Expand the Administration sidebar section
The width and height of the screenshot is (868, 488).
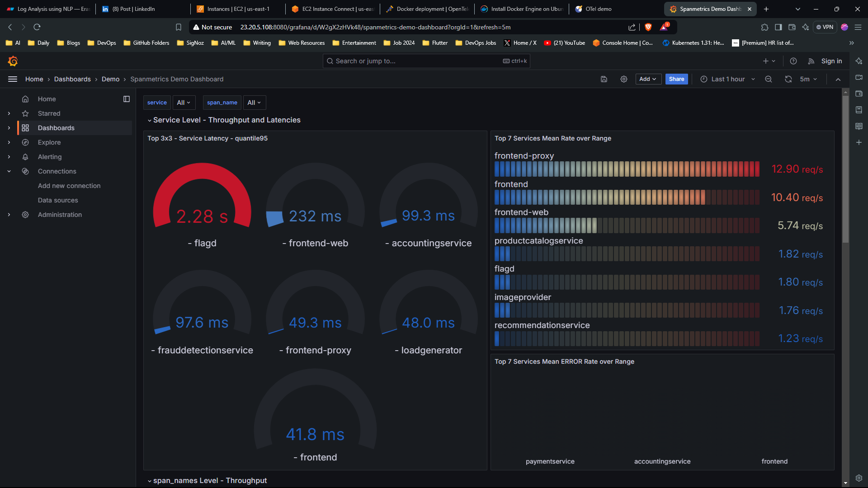click(x=9, y=215)
